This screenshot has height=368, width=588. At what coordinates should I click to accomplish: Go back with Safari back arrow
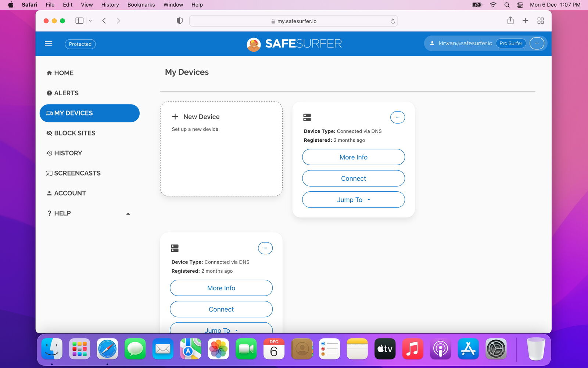(x=104, y=21)
